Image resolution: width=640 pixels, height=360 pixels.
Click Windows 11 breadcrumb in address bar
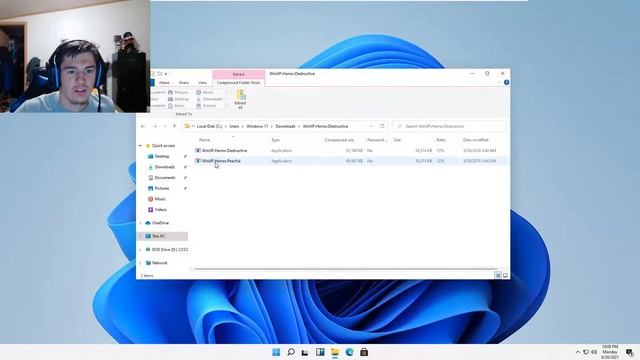(x=257, y=127)
